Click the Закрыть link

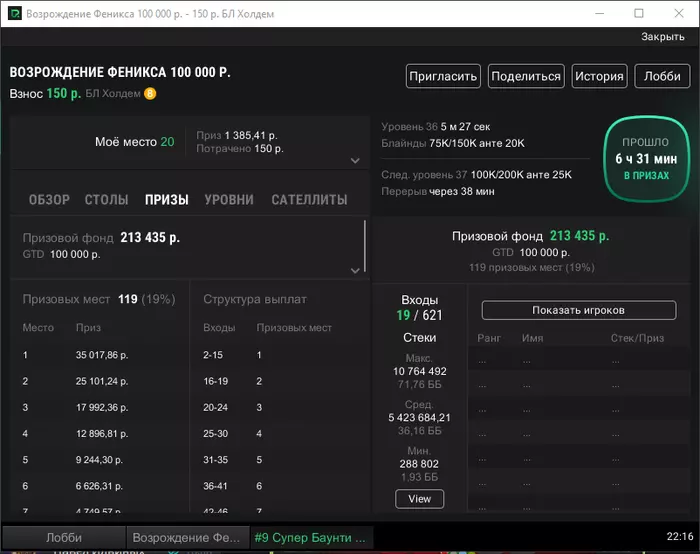pos(662,37)
